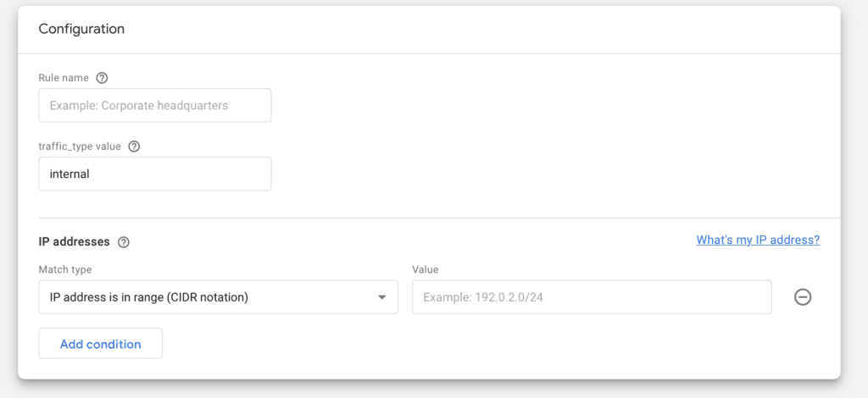
Task: Open help for traffic_type value
Action: pos(133,146)
